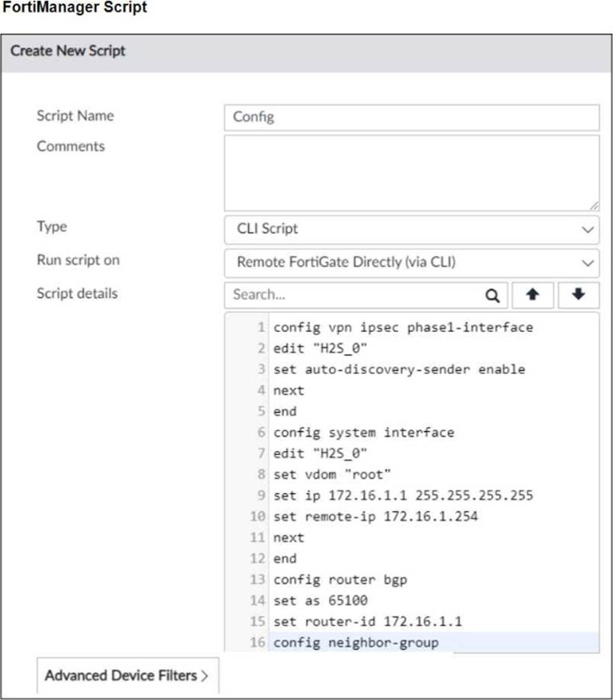The height and width of the screenshot is (700, 613).
Task: Expand Advanced Device Filters
Action: pos(128,675)
